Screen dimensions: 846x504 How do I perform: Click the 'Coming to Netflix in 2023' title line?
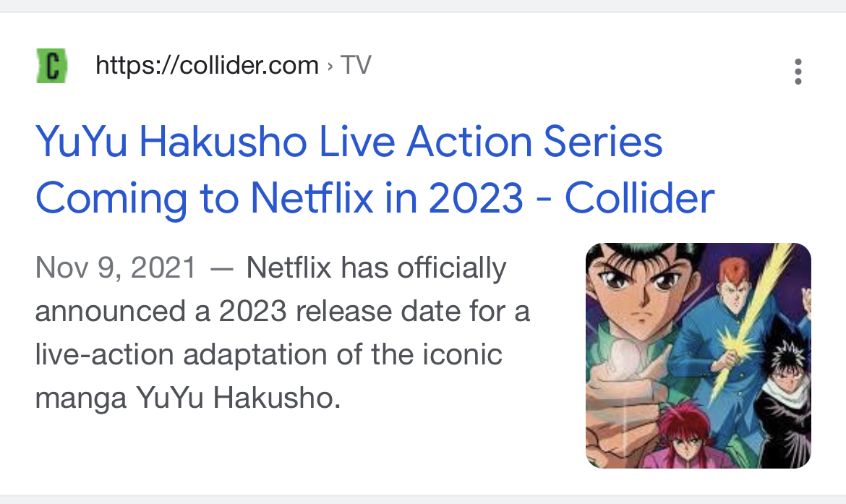coord(279,198)
